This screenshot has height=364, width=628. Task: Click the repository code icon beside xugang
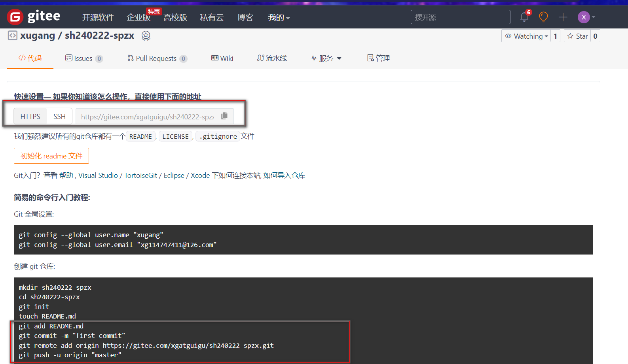12,36
